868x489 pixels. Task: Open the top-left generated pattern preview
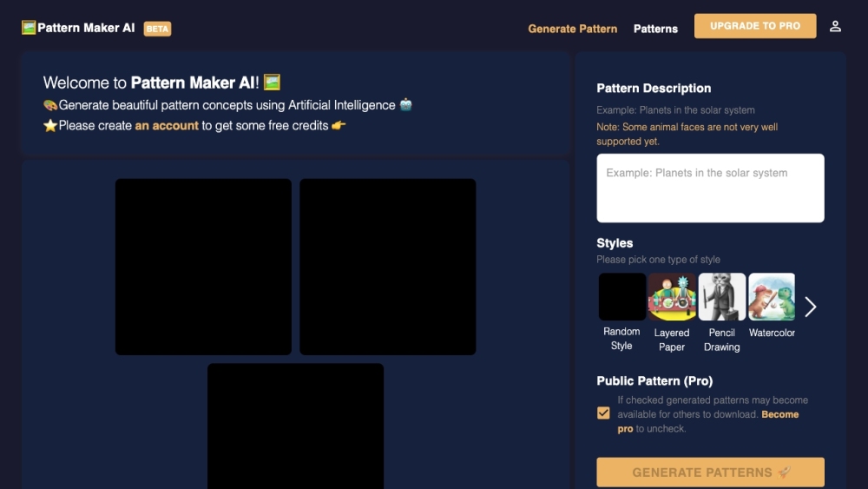203,267
